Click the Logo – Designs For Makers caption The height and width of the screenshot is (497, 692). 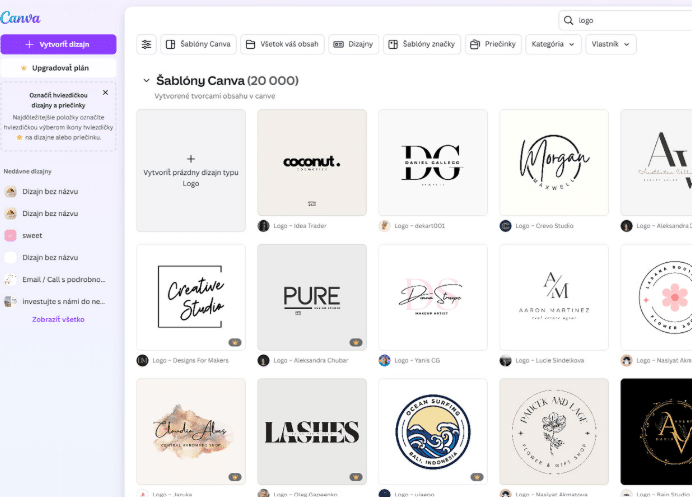(190, 361)
